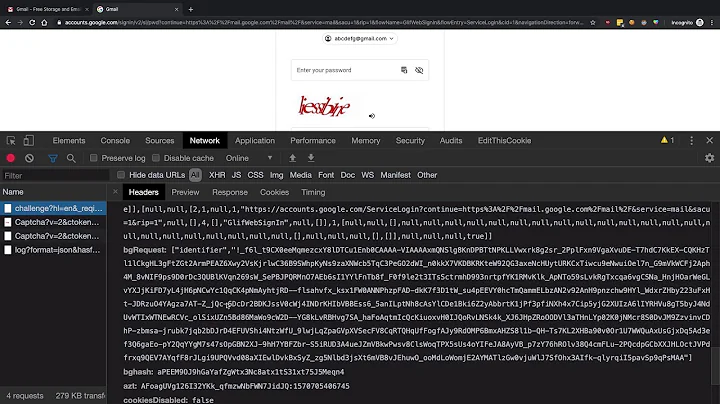Filter requests by Font

click(326, 175)
